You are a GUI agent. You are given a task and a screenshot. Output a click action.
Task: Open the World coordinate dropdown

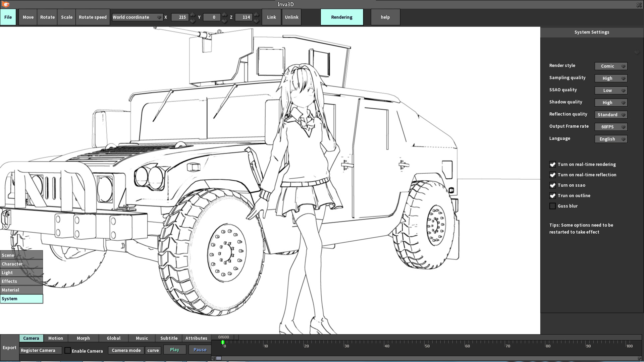tap(137, 17)
